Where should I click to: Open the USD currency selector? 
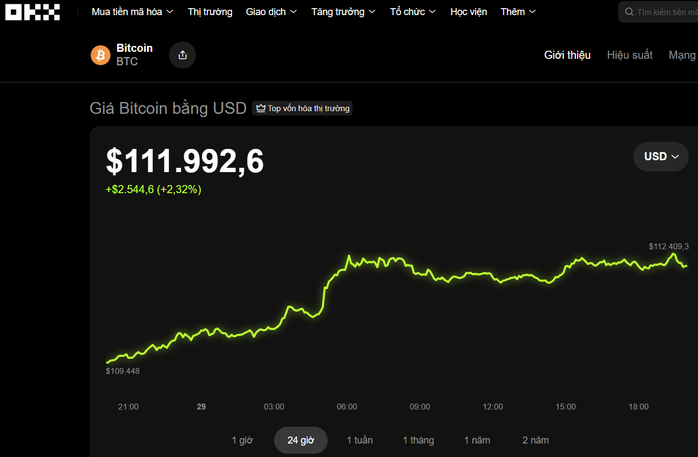tap(661, 156)
